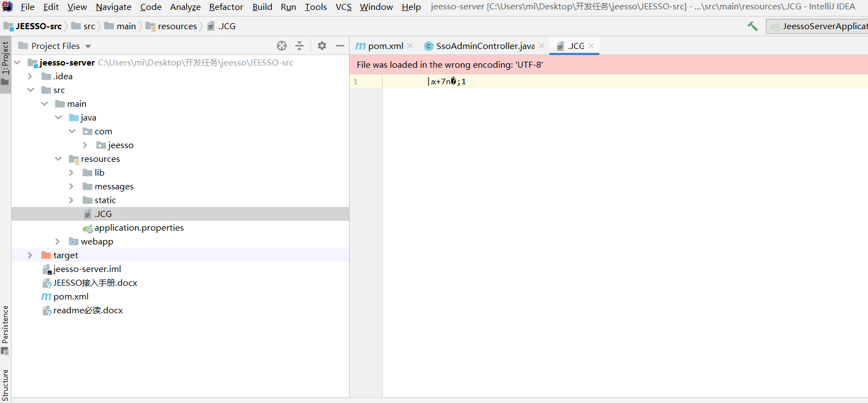Expand the static folder
Image resolution: width=868 pixels, height=403 pixels.
click(x=71, y=200)
